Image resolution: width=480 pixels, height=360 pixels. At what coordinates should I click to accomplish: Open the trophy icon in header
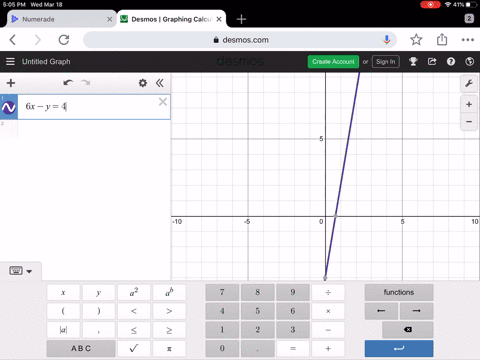[413, 62]
